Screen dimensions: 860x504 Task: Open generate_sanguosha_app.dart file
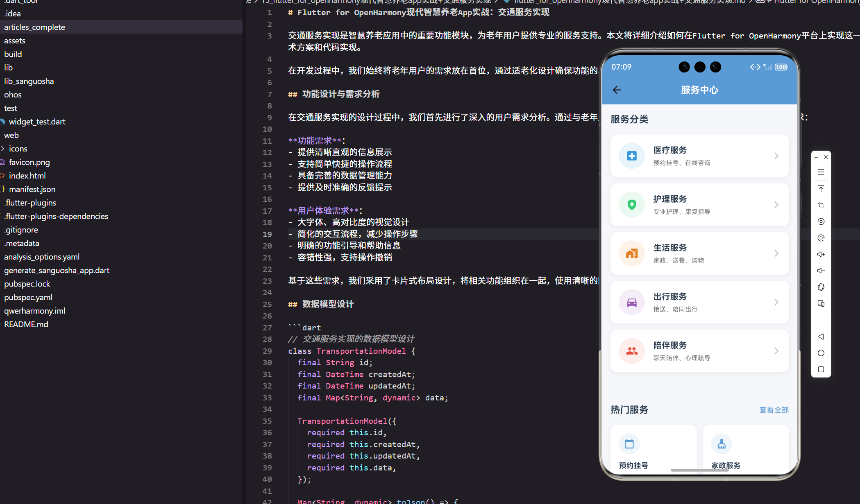121,270
